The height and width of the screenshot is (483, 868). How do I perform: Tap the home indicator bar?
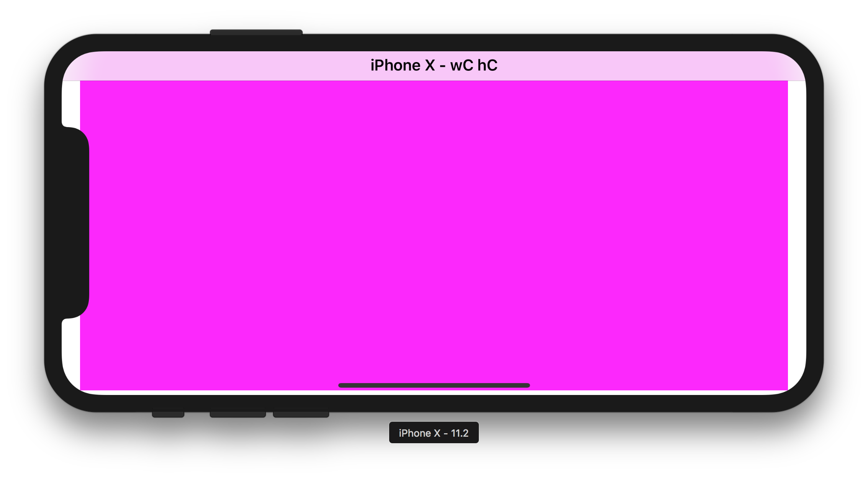[434, 385]
